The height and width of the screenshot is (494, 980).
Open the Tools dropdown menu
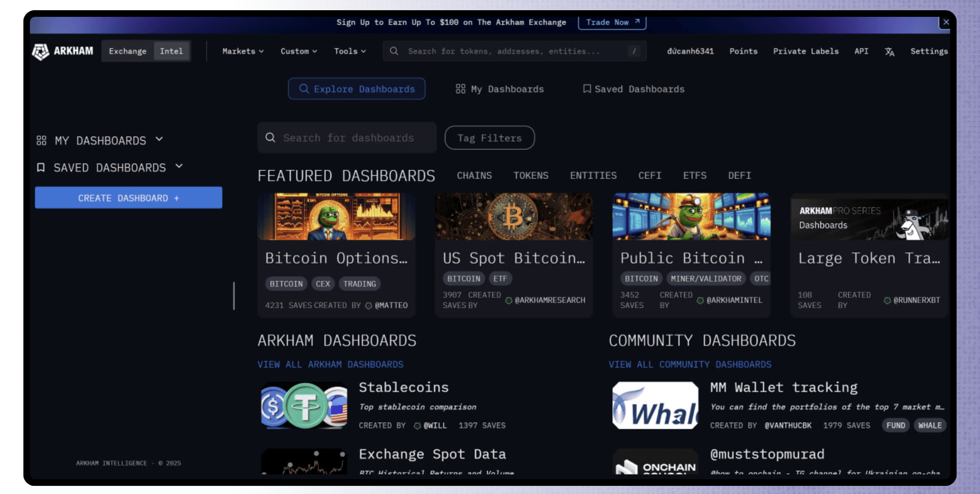[x=350, y=51]
